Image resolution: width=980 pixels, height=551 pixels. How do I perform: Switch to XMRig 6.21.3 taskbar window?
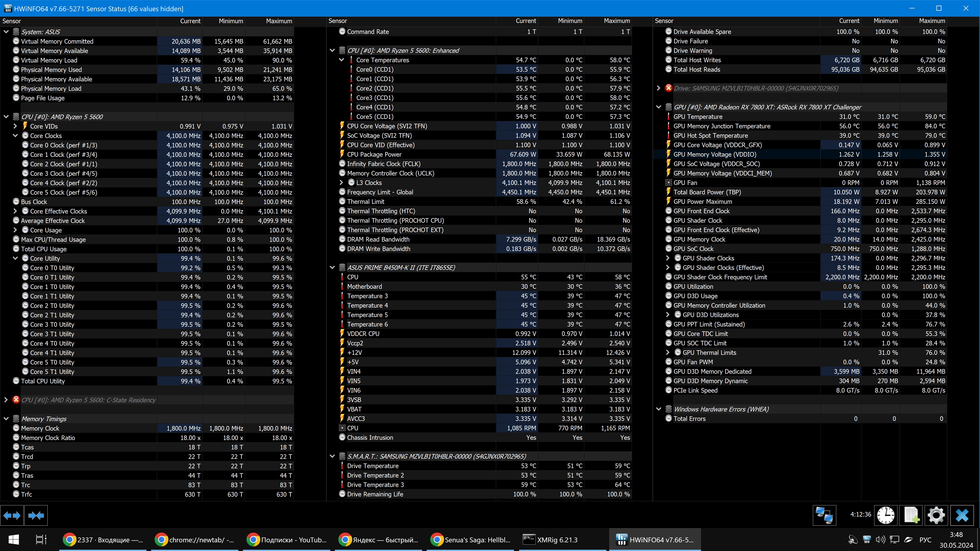coord(557,540)
